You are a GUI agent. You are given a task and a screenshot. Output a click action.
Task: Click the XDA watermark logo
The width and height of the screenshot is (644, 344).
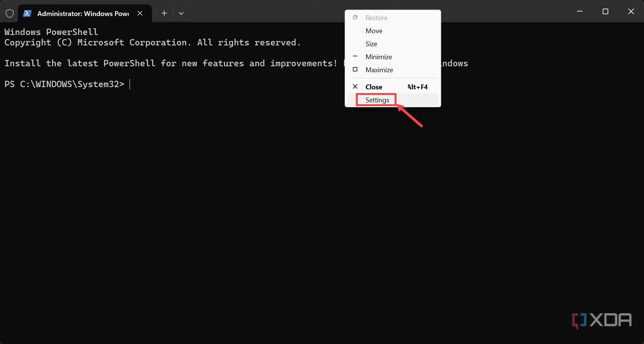pos(602,320)
